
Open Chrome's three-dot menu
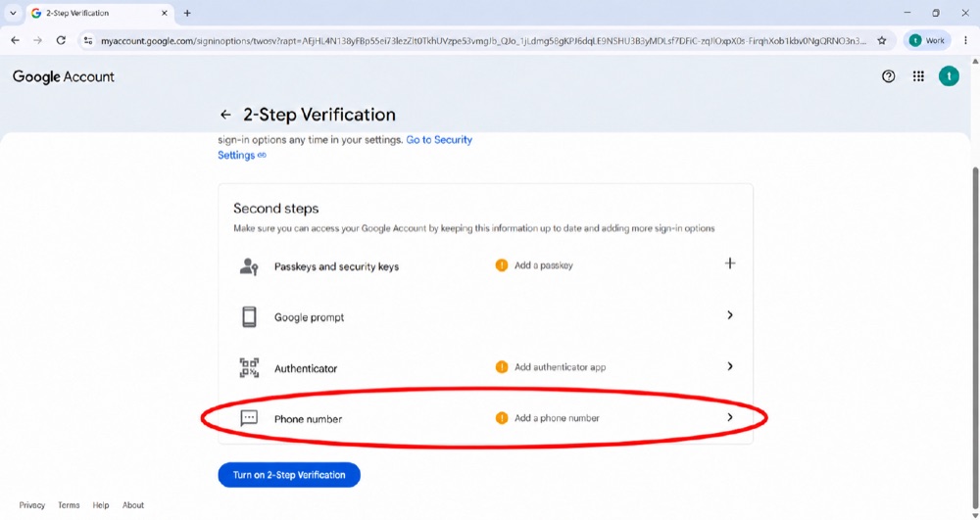pyautogui.click(x=965, y=40)
